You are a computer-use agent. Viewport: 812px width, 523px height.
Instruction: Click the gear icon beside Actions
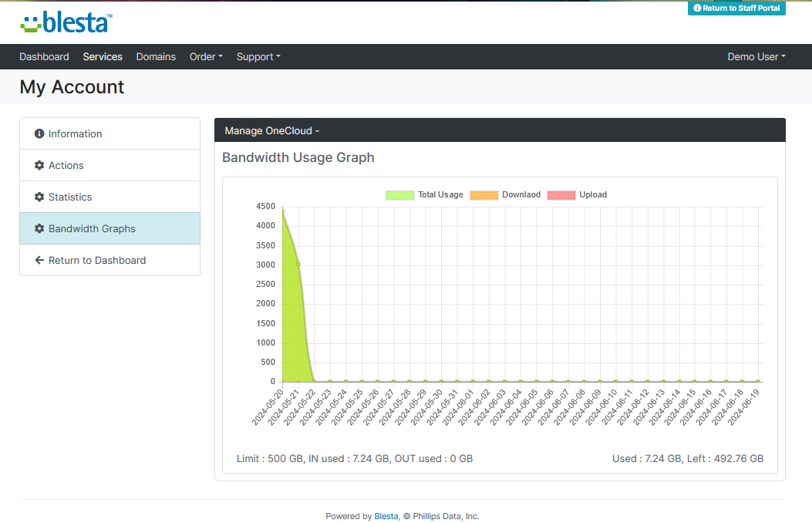point(39,165)
